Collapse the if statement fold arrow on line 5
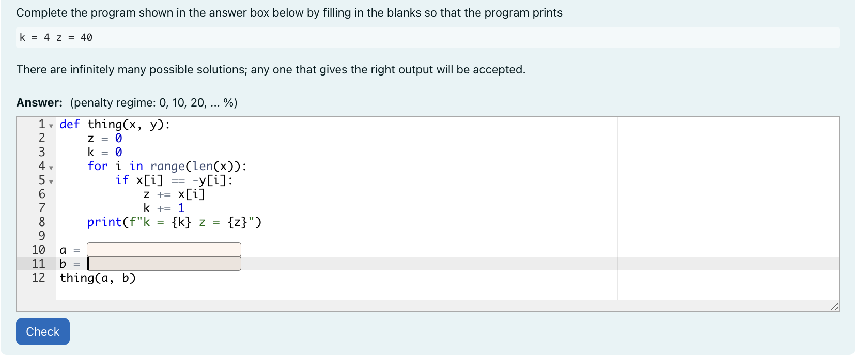The width and height of the screenshot is (868, 362). [x=50, y=182]
